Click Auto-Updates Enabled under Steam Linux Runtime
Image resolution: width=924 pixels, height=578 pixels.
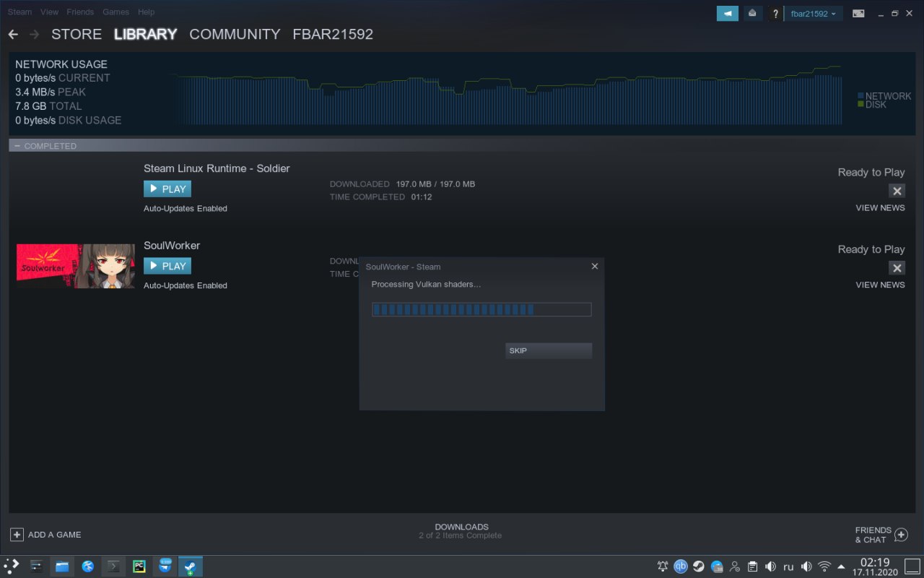186,209
